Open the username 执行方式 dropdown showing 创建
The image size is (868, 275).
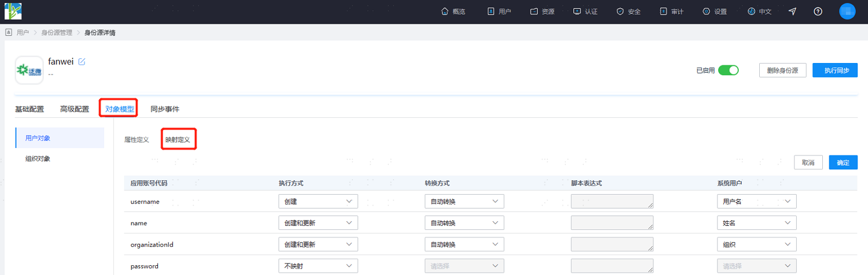coord(318,201)
